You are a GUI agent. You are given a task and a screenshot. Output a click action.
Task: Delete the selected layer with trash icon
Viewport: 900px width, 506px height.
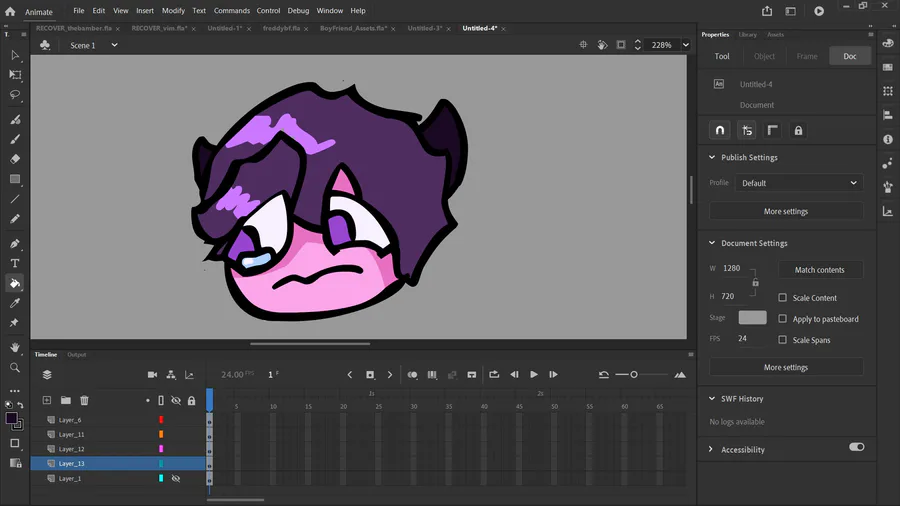[84, 400]
